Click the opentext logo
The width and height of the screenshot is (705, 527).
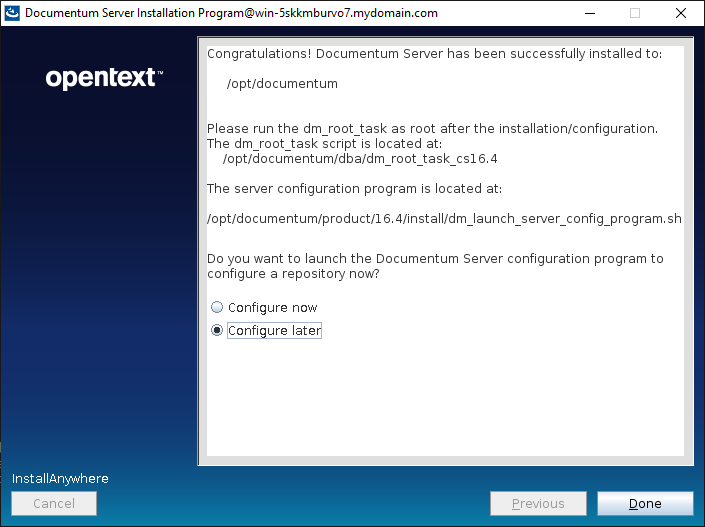tap(104, 78)
